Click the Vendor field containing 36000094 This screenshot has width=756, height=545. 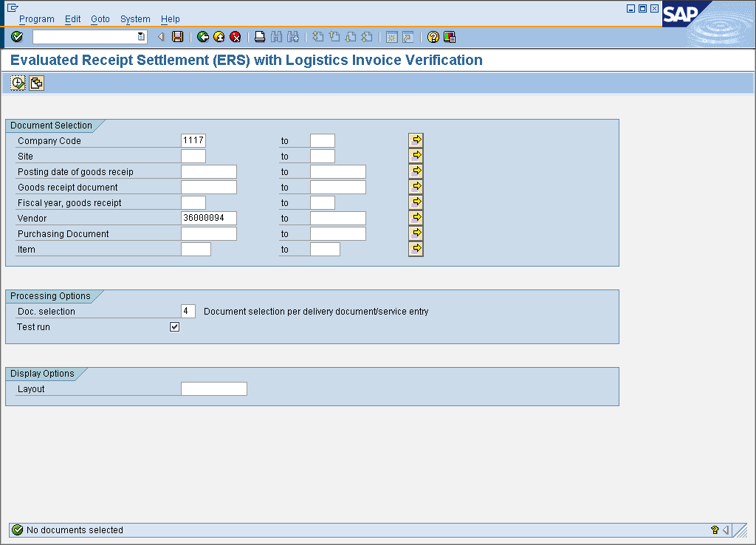[209, 218]
